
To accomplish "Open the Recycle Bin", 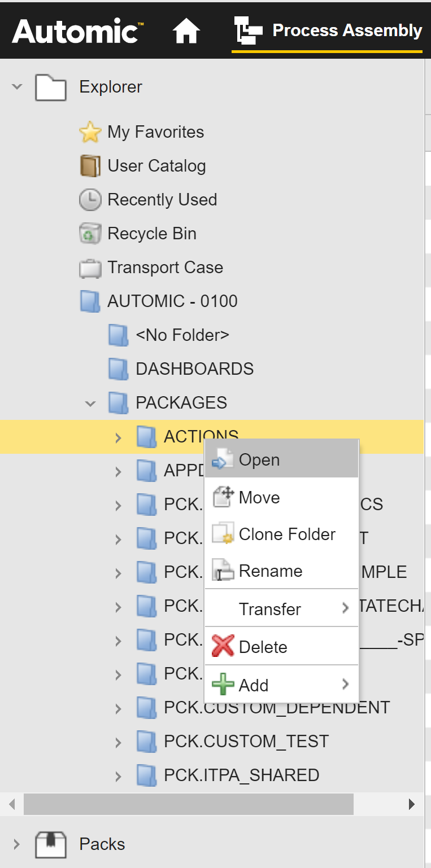I will pyautogui.click(x=90, y=233).
